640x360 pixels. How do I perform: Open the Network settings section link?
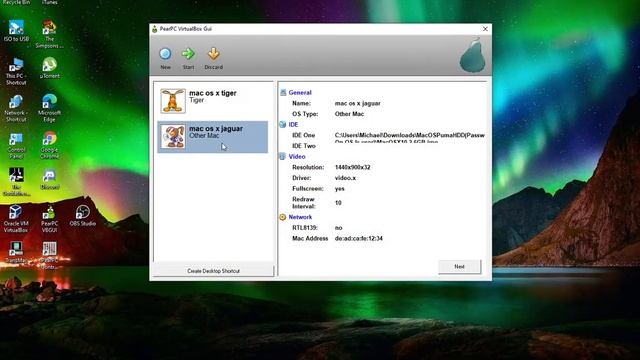(300, 217)
